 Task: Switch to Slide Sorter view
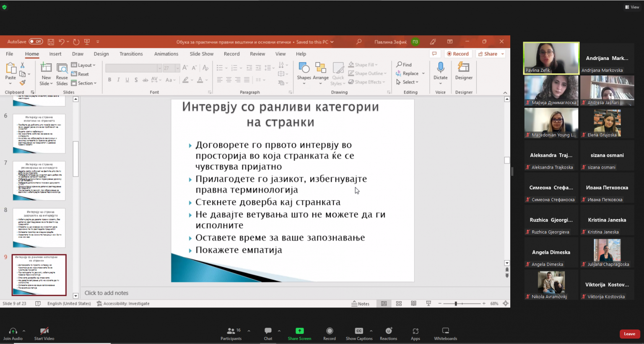[399, 303]
